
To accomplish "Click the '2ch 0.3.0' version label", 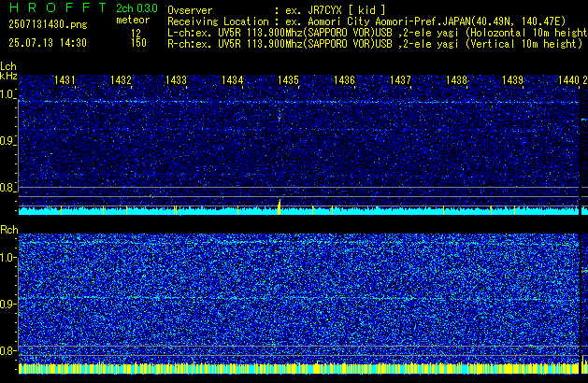I will 136,8.
